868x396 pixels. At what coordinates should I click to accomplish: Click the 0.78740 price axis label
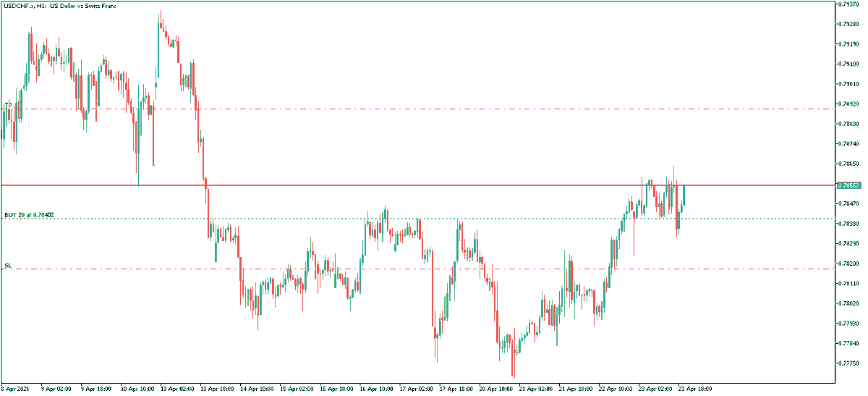[x=848, y=144]
